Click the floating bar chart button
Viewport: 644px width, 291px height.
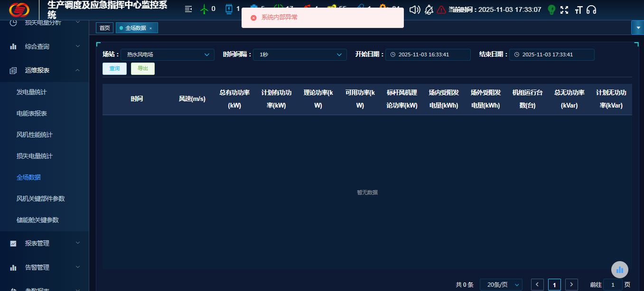pos(619,270)
